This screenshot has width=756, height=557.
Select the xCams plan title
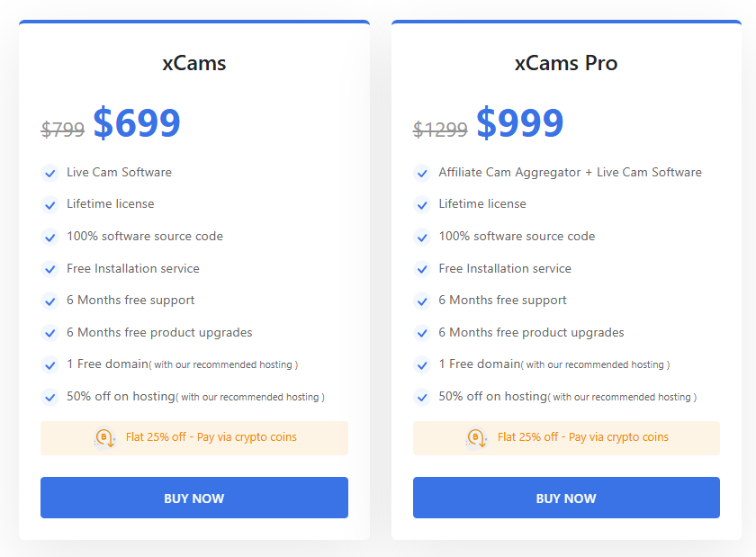(x=194, y=63)
